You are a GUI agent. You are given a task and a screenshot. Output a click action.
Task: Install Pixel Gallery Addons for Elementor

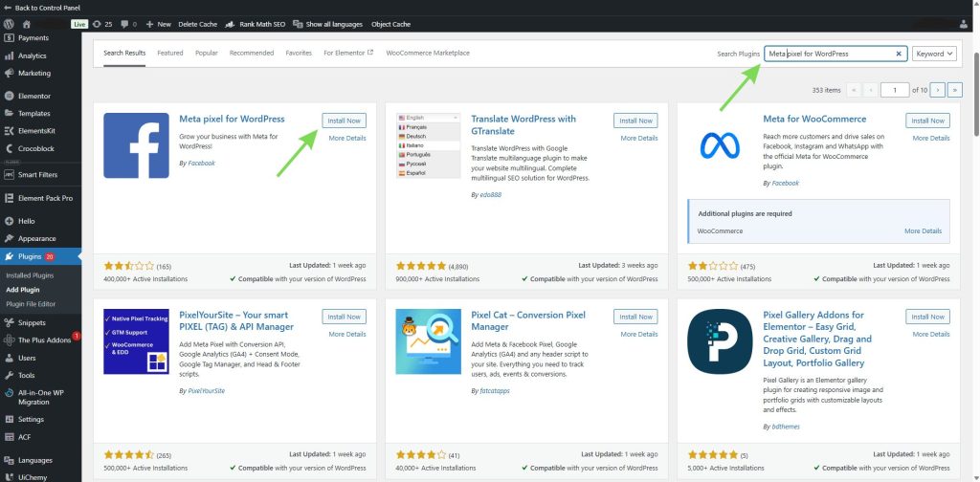(927, 317)
